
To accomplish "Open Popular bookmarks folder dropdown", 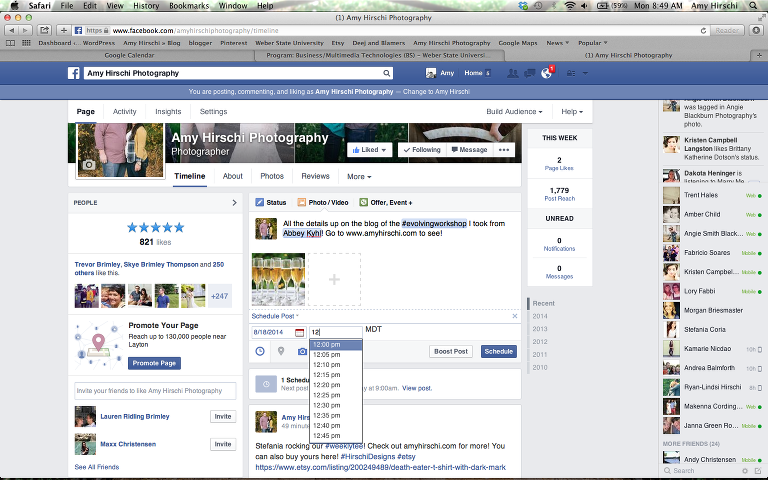I will pos(593,43).
